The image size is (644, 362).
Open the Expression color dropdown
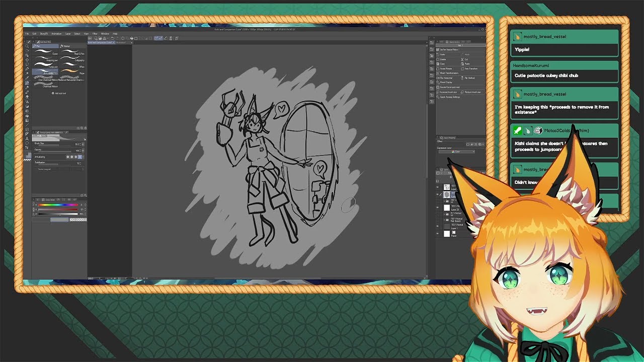click(x=457, y=151)
